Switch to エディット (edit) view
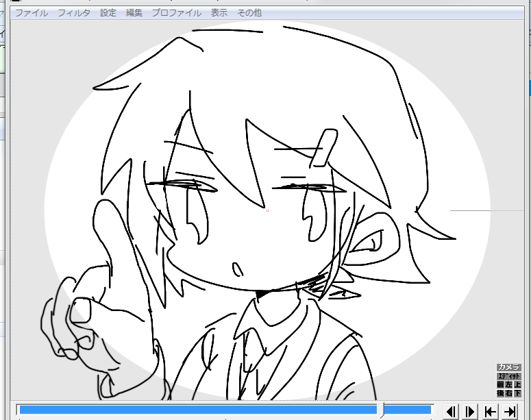 (x=509, y=377)
